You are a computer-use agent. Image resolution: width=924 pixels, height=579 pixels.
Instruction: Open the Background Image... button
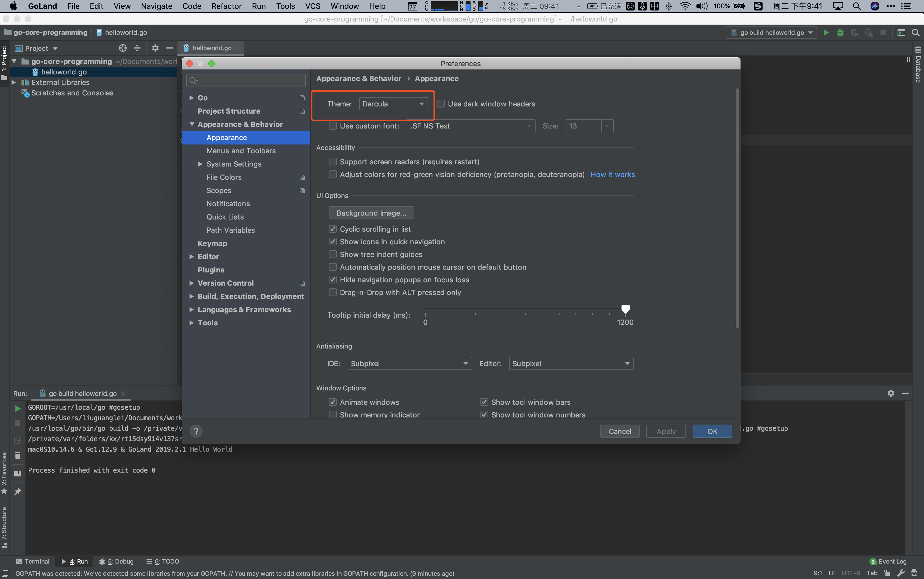371,213
